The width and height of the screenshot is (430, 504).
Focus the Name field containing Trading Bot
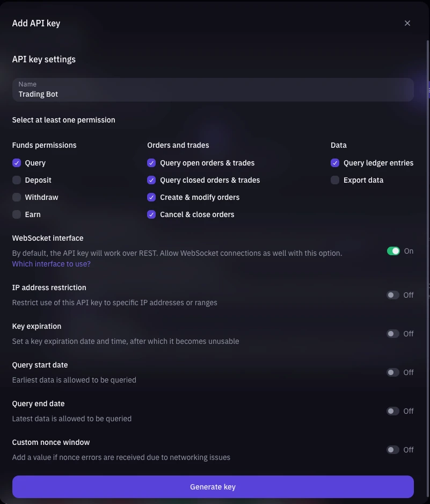(213, 90)
